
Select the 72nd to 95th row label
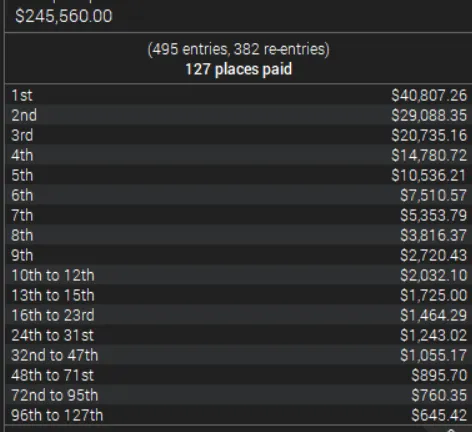point(55,395)
